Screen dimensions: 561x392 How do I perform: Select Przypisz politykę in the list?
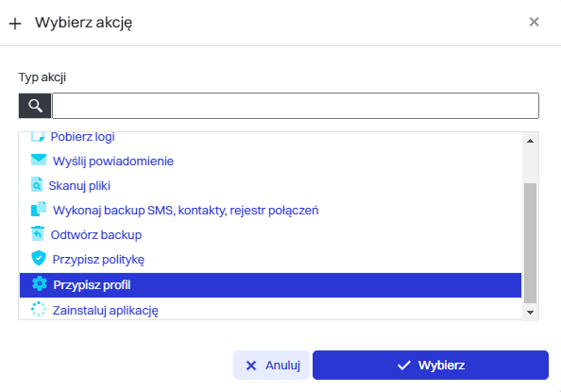(270, 260)
